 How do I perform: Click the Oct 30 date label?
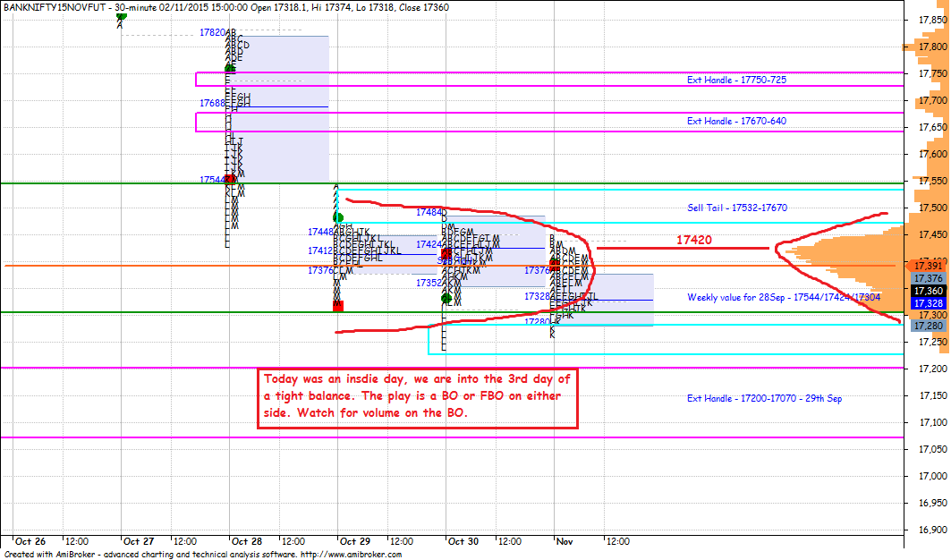[463, 541]
